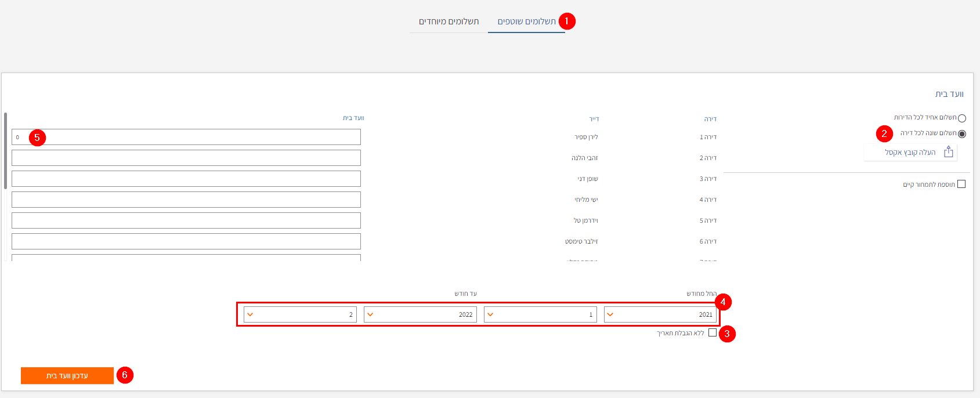Switch to the תשלומים מיוחדים tab
The image size is (980, 398).
pos(449,21)
